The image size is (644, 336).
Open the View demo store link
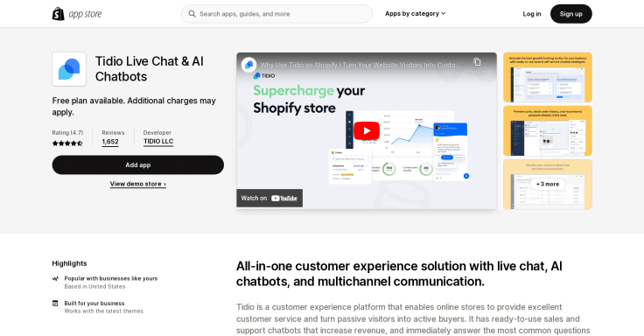click(x=138, y=184)
